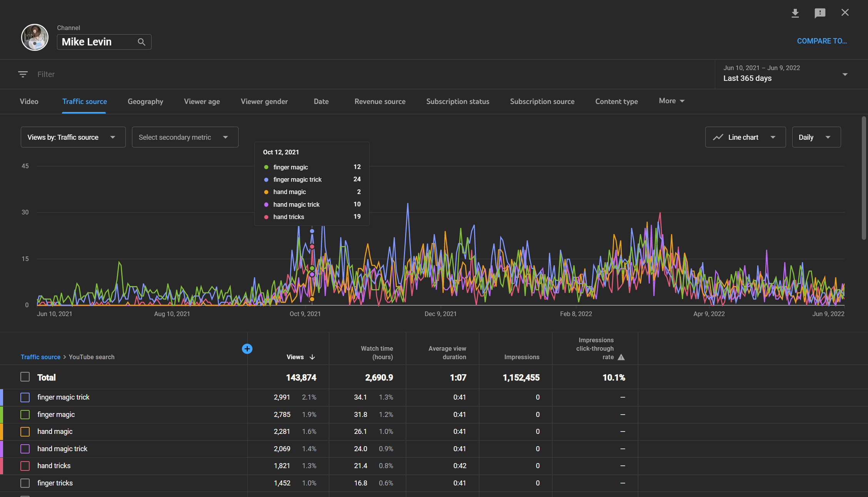
Task: Open the Revenue source tab
Action: click(x=380, y=101)
